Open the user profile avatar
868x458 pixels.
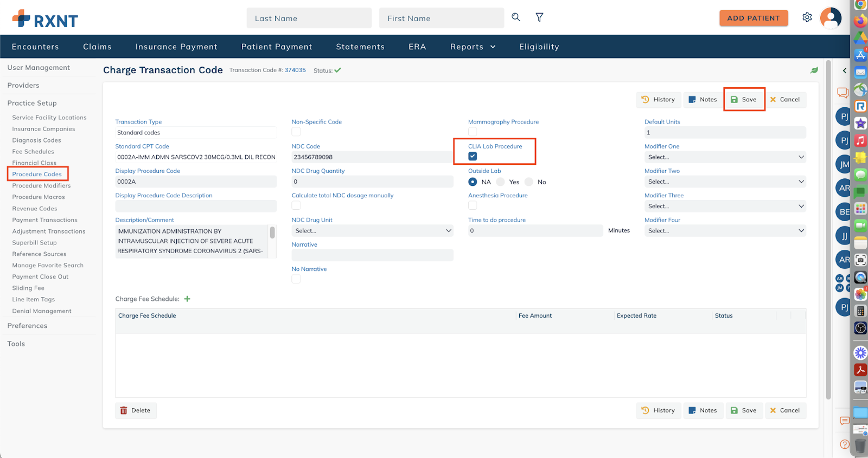[831, 18]
